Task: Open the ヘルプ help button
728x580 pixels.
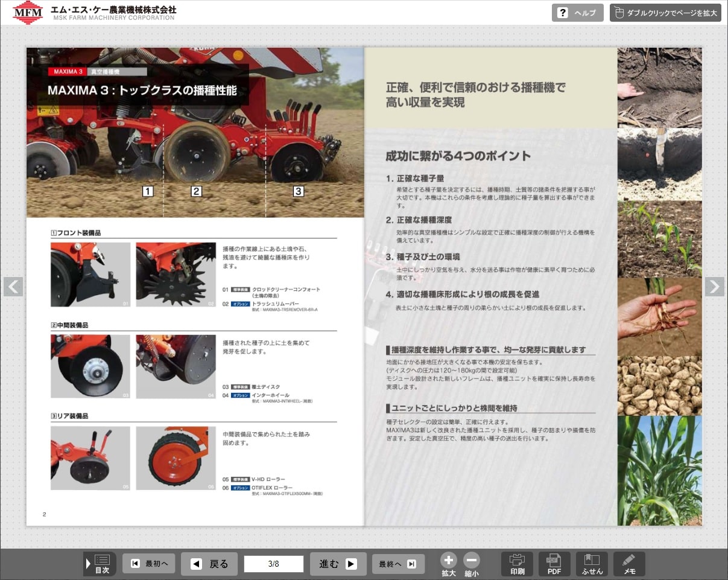Action: coord(577,13)
